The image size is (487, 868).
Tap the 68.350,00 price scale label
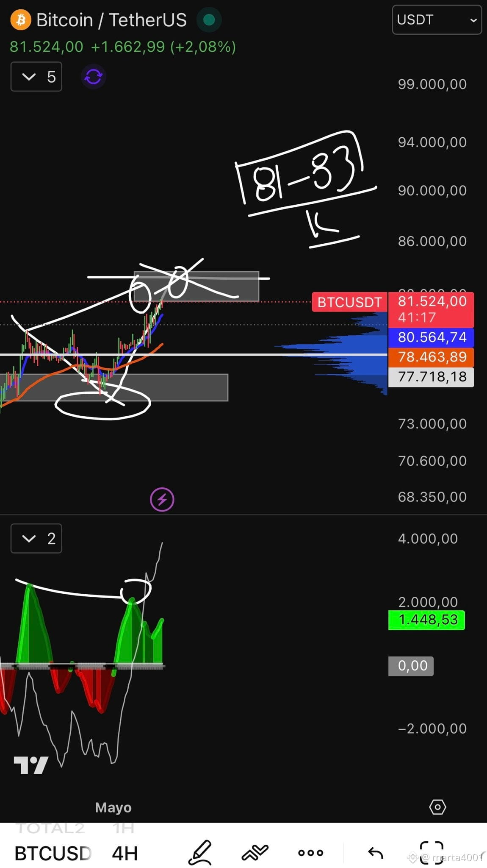(432, 497)
